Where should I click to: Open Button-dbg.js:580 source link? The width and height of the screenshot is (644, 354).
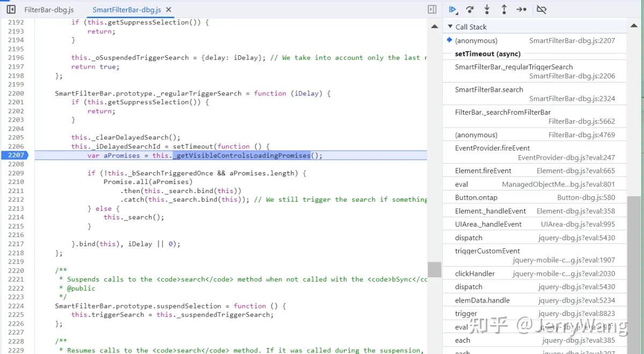[x=586, y=197]
